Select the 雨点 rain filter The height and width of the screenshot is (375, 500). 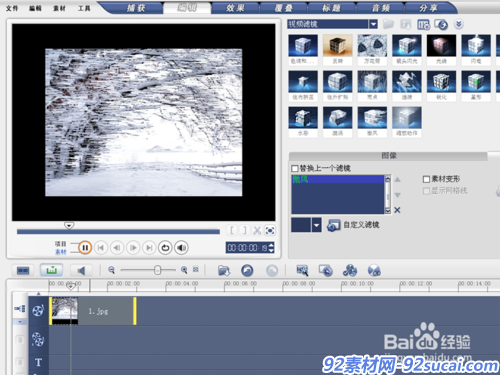(x=372, y=86)
